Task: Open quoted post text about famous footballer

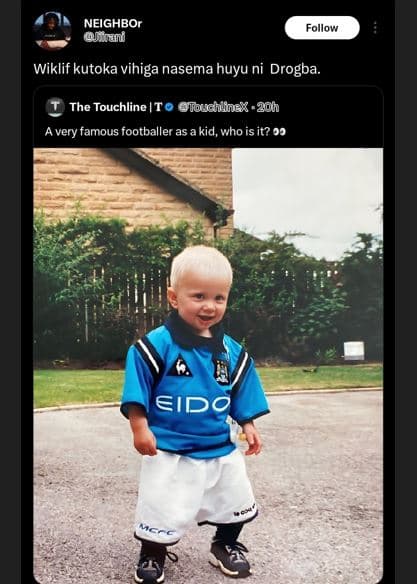Action: click(x=157, y=132)
